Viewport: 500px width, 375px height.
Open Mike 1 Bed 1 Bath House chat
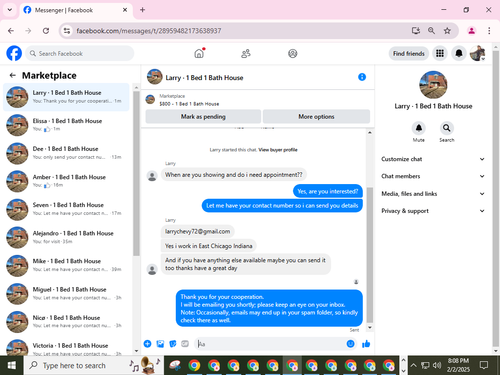coord(66,265)
